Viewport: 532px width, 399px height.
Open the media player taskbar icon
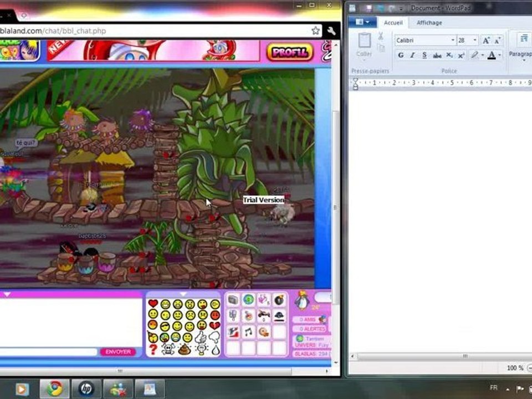(22, 389)
